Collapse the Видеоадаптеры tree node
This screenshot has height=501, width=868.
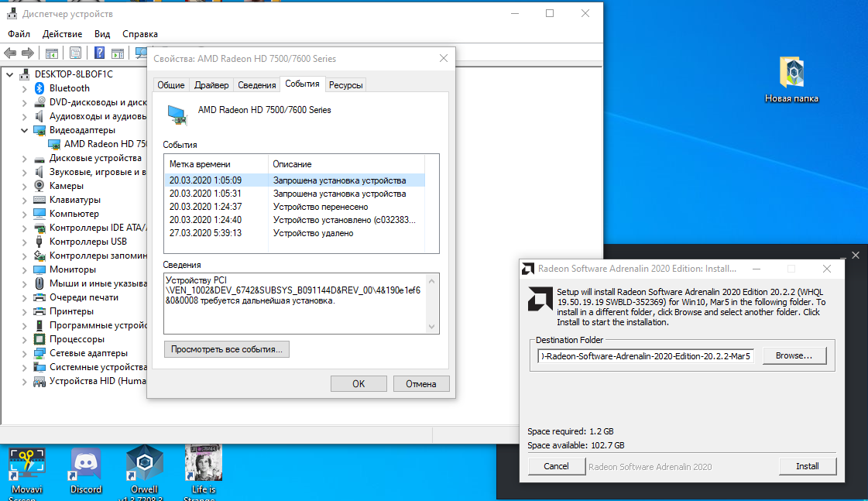[25, 130]
